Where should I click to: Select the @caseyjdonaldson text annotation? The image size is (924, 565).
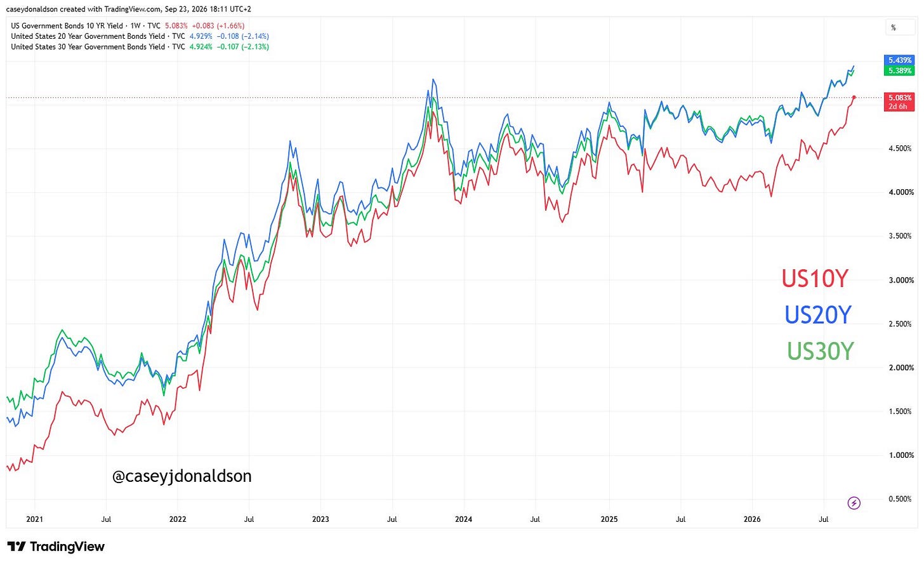click(181, 476)
